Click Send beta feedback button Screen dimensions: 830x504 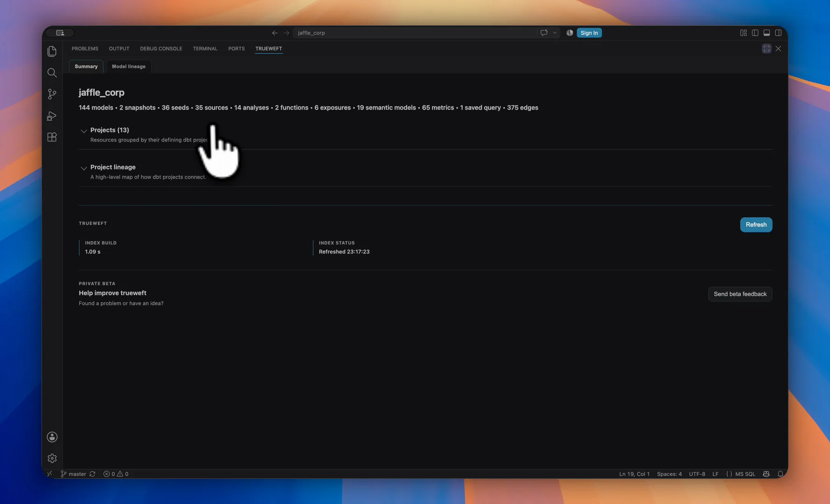[740, 294]
